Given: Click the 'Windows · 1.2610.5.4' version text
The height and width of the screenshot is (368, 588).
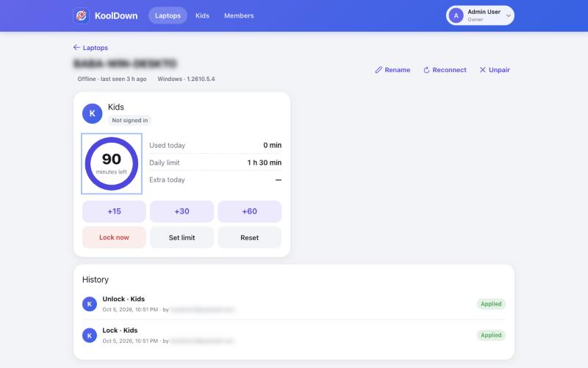Looking at the screenshot, I should click(186, 79).
